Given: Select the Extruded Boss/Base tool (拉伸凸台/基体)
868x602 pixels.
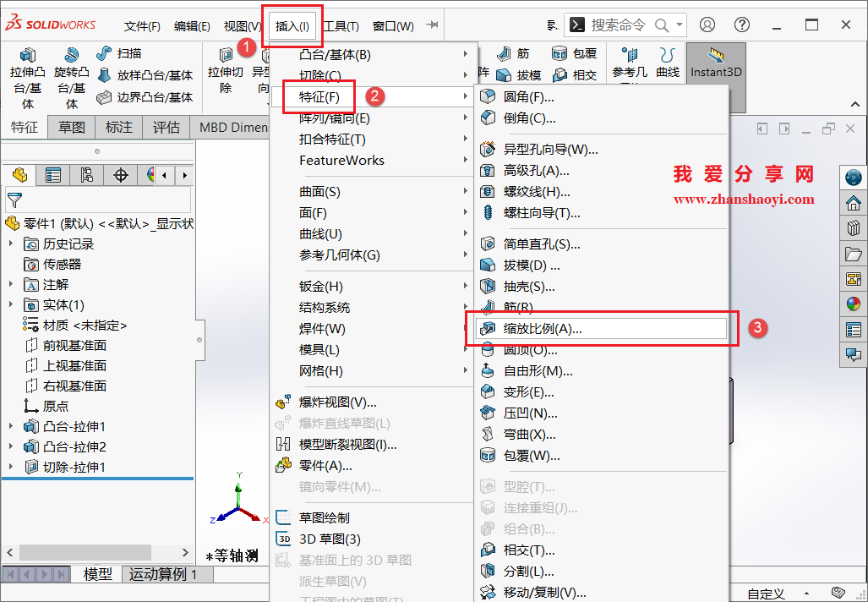Looking at the screenshot, I should (x=28, y=78).
